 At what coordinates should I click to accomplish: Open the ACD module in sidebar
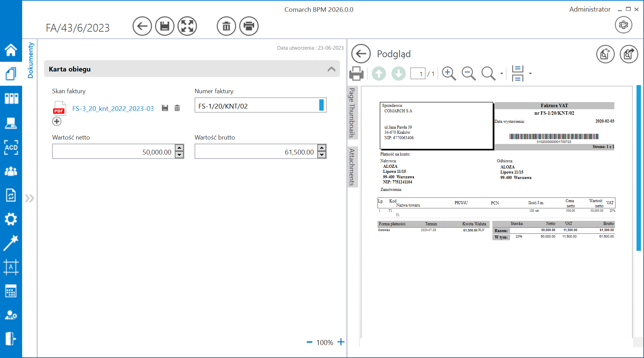coord(11,147)
